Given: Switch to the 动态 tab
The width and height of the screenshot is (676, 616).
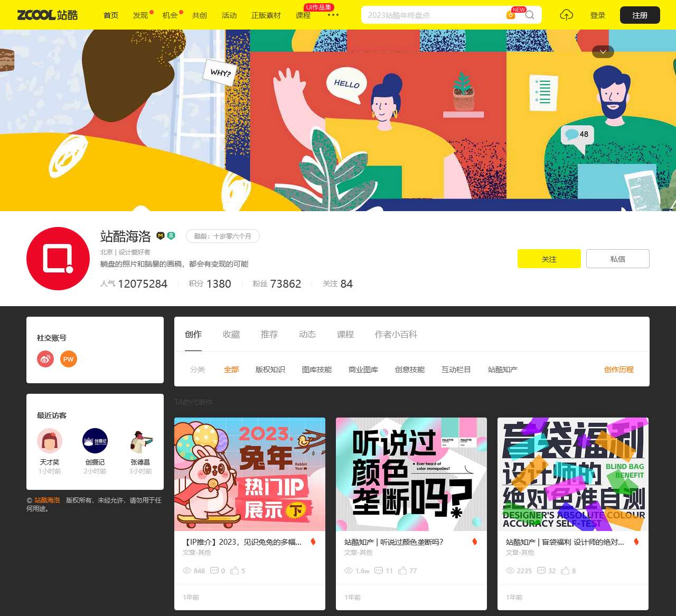Looking at the screenshot, I should (x=307, y=334).
